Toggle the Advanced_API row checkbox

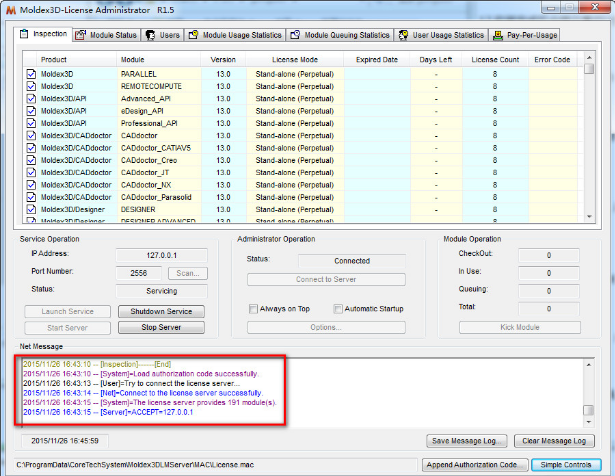(x=31, y=98)
